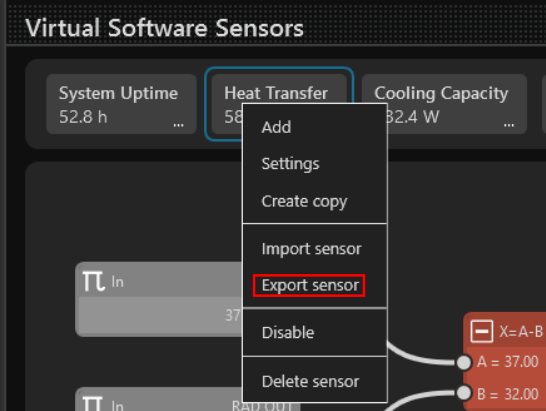Open the ellipsis menu on System Uptime tile

tap(179, 124)
